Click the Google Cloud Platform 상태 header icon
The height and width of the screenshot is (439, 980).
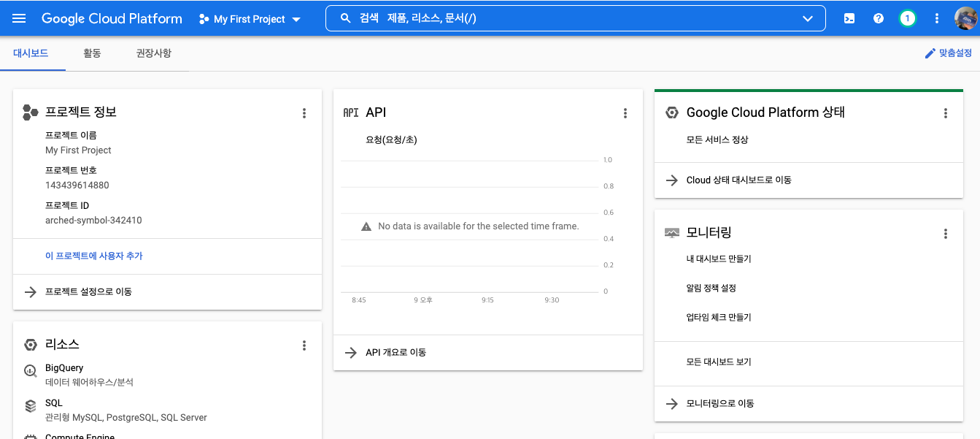[671, 112]
